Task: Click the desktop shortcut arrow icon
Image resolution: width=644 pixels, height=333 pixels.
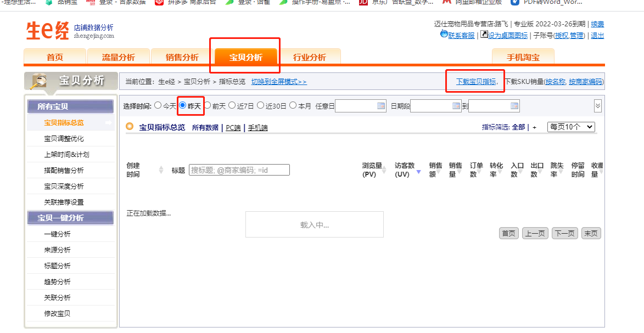Action: pos(484,35)
